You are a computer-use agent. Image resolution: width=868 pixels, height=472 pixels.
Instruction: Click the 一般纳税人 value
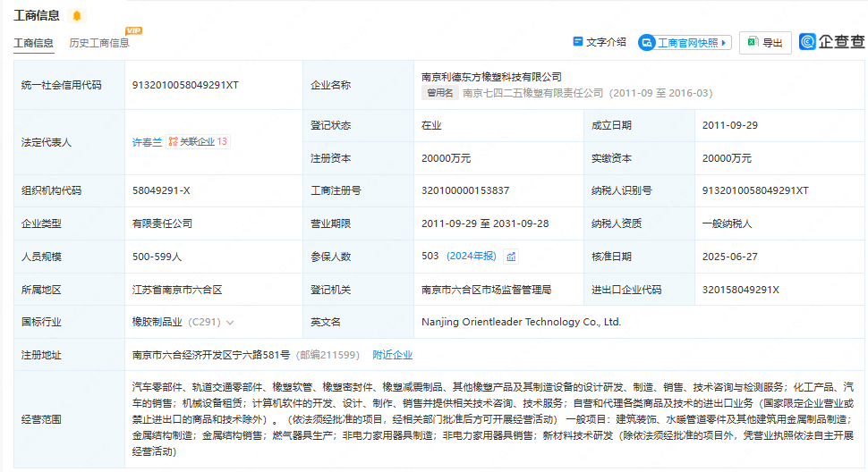(727, 223)
